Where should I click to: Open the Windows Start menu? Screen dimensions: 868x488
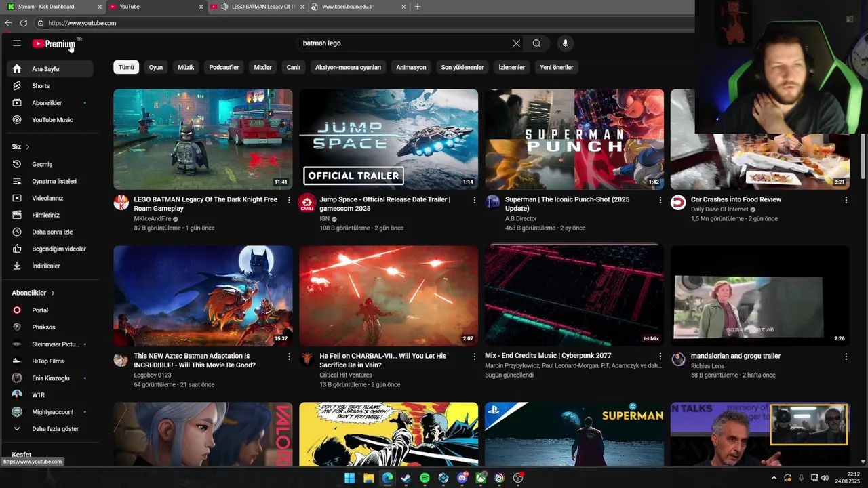coord(349,478)
